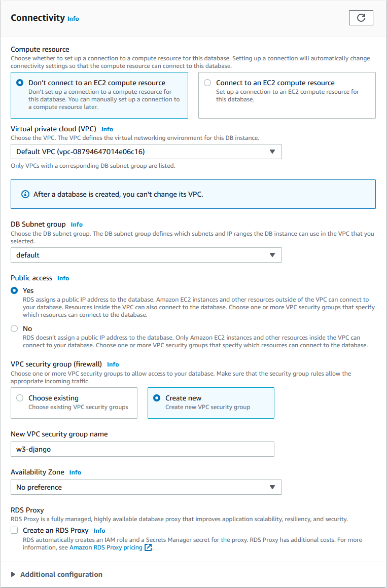The height and width of the screenshot is (588, 387).
Task: Open the DB Subnet group dropdown
Action: 146,255
